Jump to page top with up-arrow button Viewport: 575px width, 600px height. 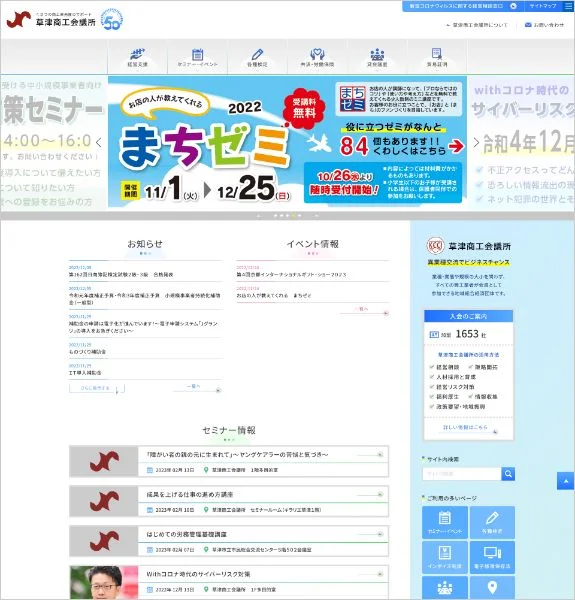click(x=565, y=481)
